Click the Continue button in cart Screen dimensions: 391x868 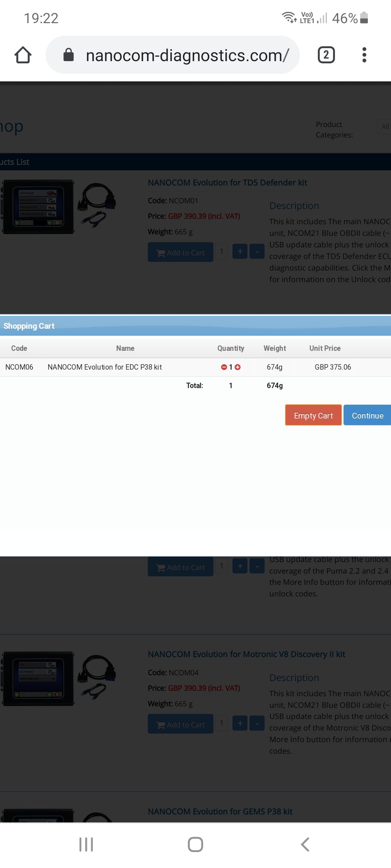click(x=367, y=415)
